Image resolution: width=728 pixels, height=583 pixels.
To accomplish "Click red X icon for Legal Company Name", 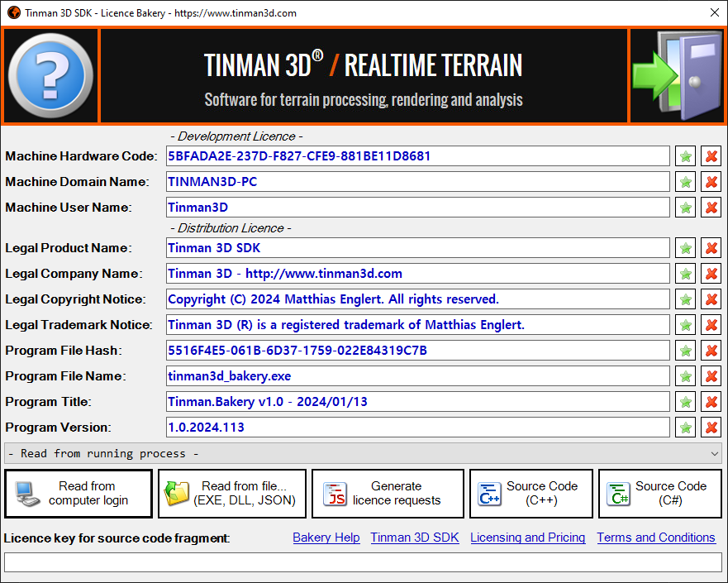I will click(x=711, y=274).
